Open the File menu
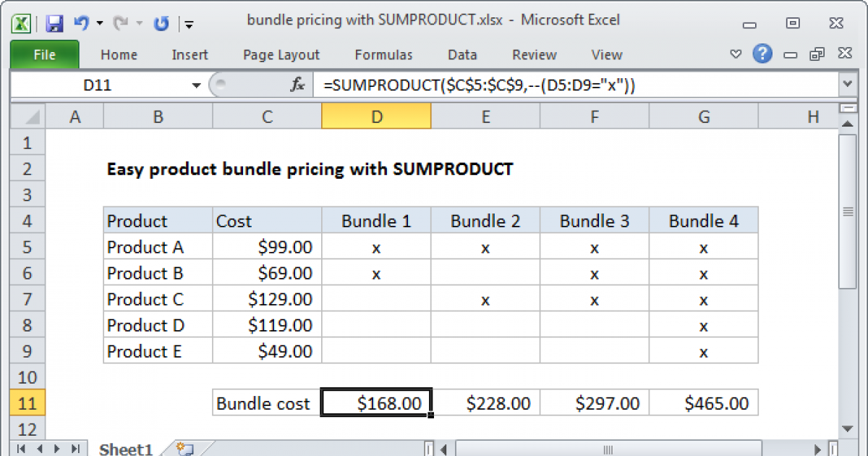The height and width of the screenshot is (456, 868). [x=44, y=54]
